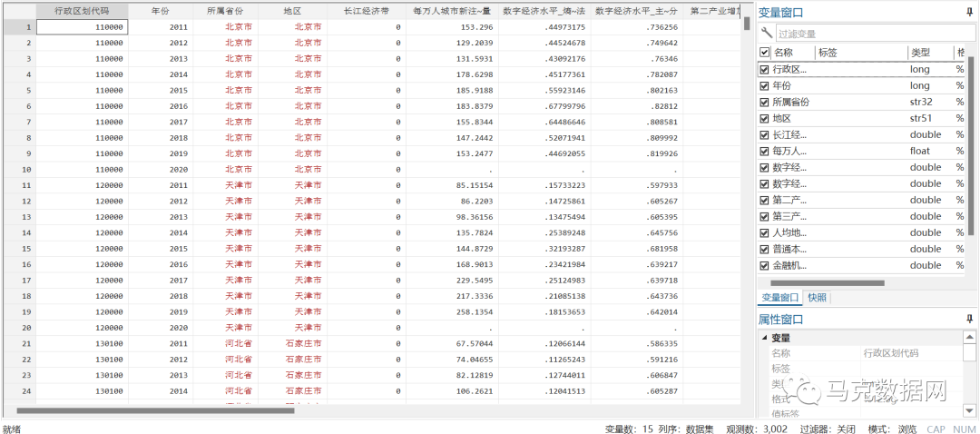Uncheck the 人均地… variable checkbox
980x434 pixels.
(764, 232)
